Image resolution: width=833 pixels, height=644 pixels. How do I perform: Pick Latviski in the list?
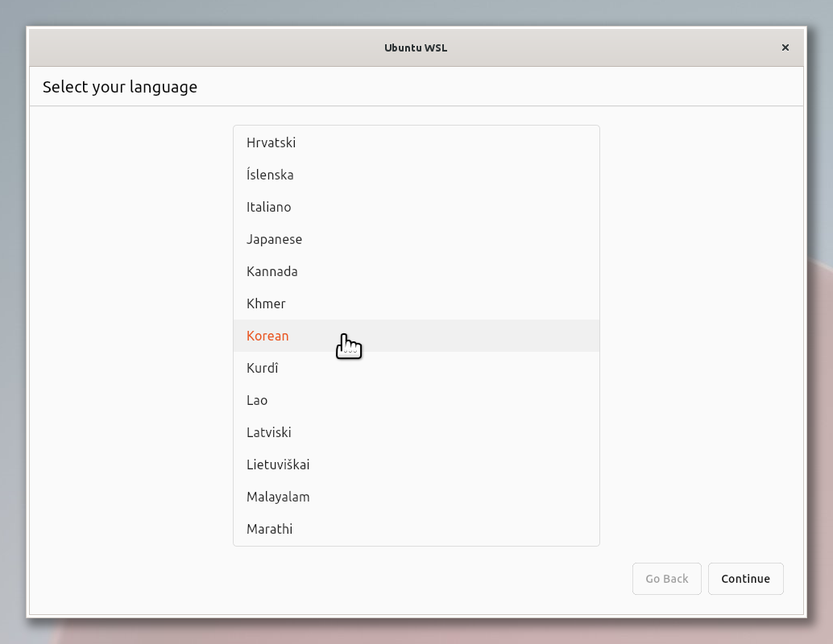pyautogui.click(x=416, y=432)
